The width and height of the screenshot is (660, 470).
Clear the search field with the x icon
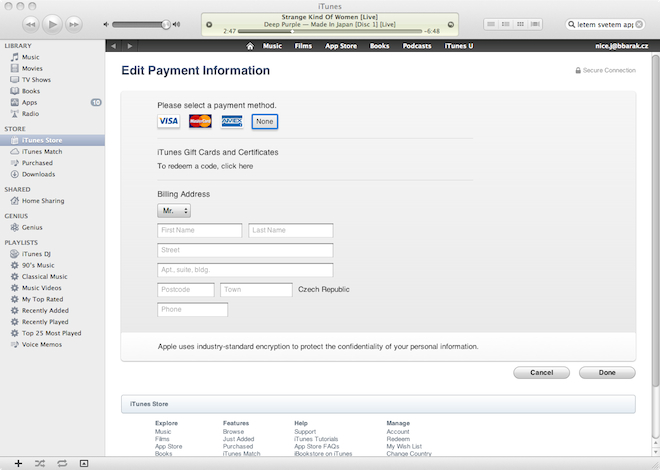tap(639, 24)
